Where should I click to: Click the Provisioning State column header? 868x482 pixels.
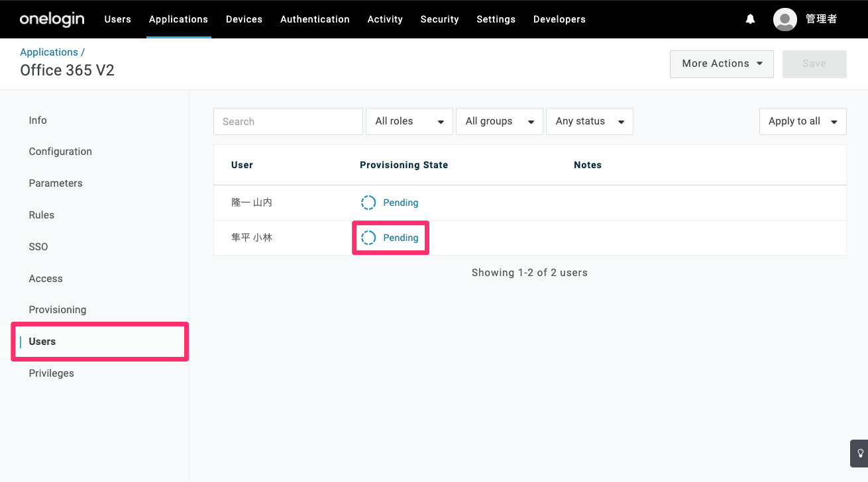[x=404, y=165]
